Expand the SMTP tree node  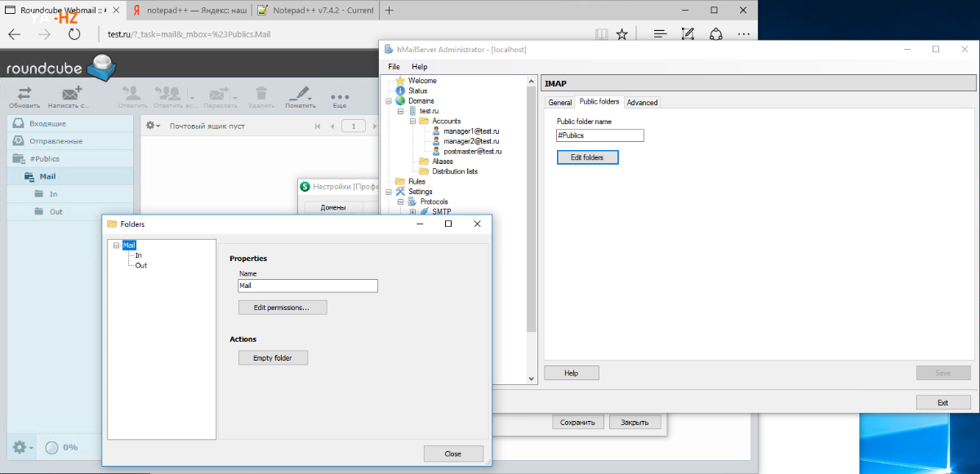(x=413, y=212)
